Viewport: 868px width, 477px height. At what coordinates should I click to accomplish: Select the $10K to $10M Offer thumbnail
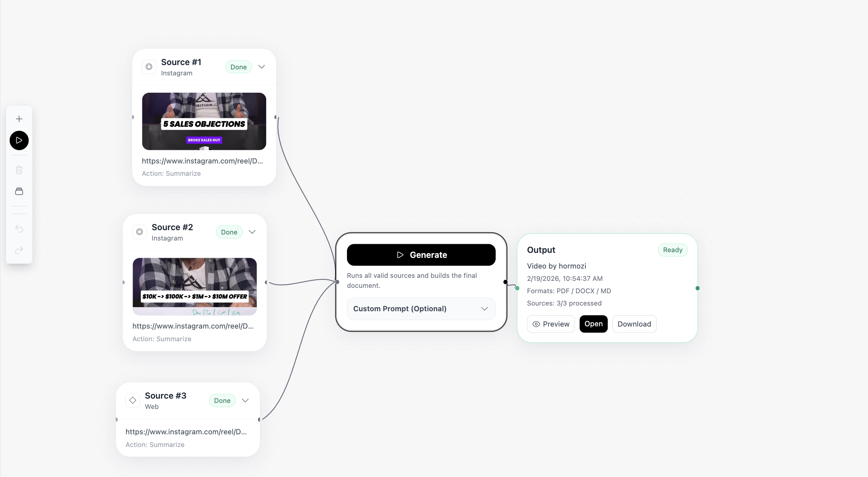coord(195,287)
